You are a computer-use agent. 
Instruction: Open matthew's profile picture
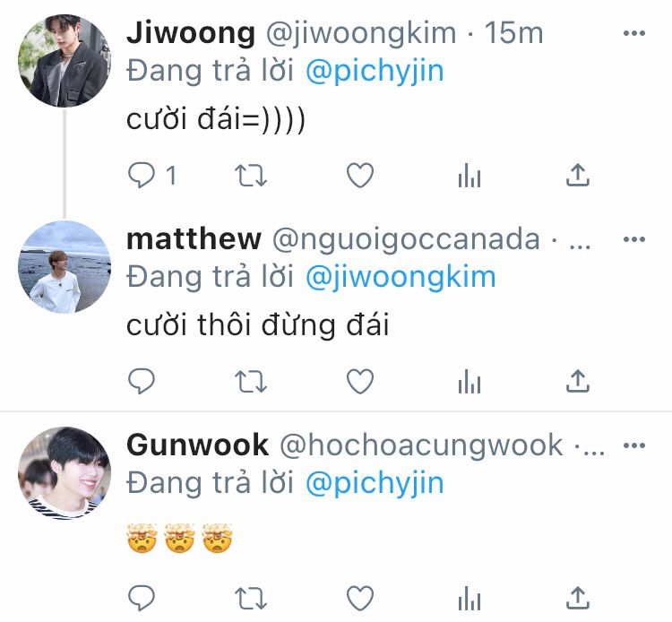point(65,266)
